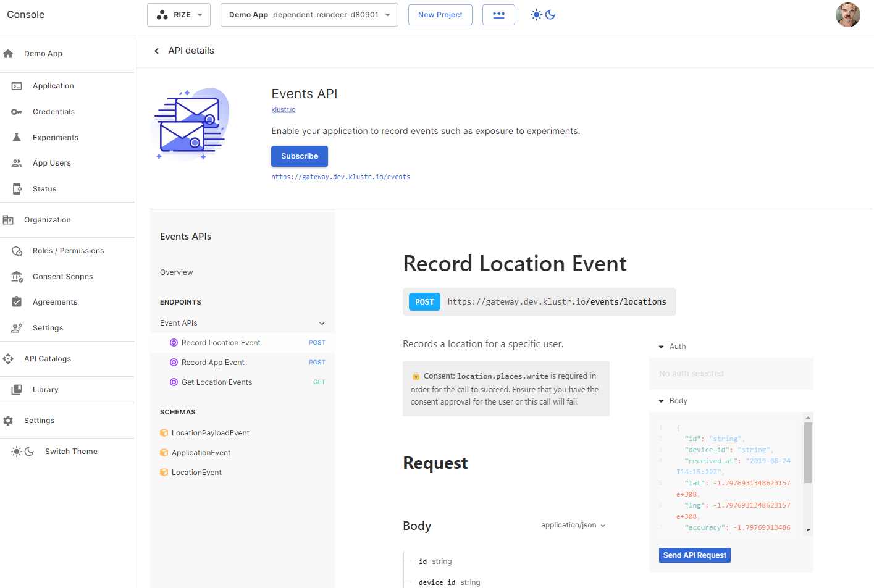Go back using API details arrow
Screen dimensions: 874x588
(x=157, y=51)
